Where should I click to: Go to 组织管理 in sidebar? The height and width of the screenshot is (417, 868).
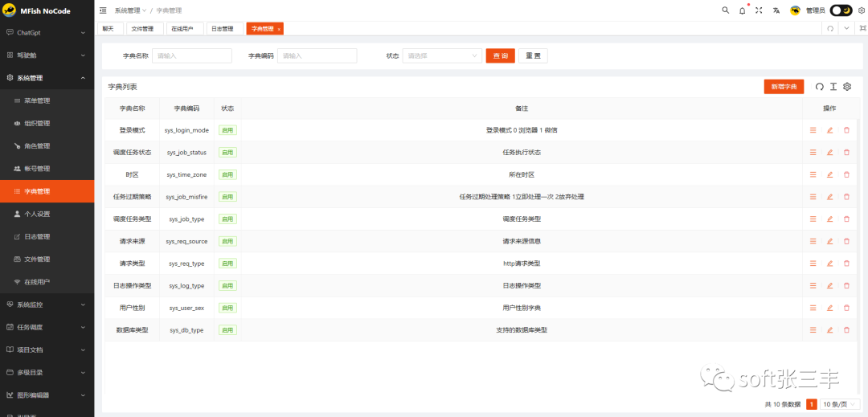click(x=47, y=123)
